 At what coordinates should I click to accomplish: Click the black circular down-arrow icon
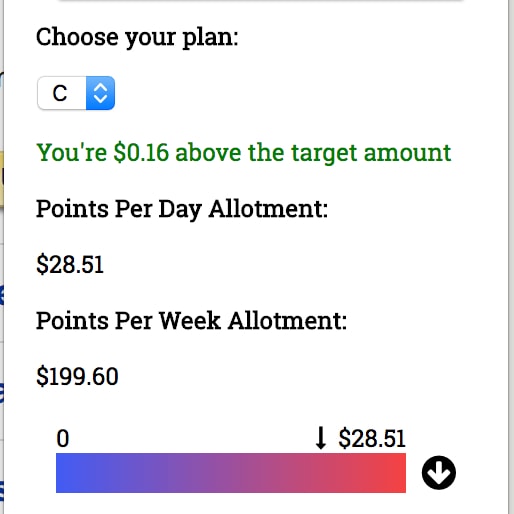[439, 472]
